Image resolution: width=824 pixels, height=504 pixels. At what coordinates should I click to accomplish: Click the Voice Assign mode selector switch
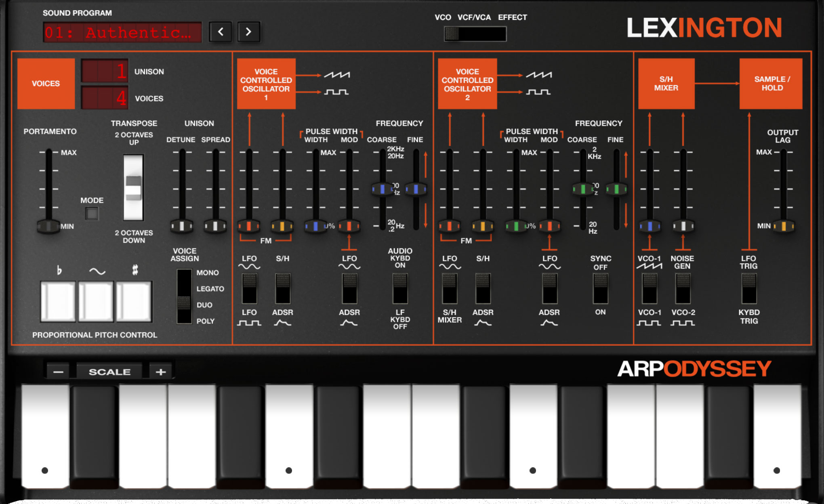click(184, 296)
